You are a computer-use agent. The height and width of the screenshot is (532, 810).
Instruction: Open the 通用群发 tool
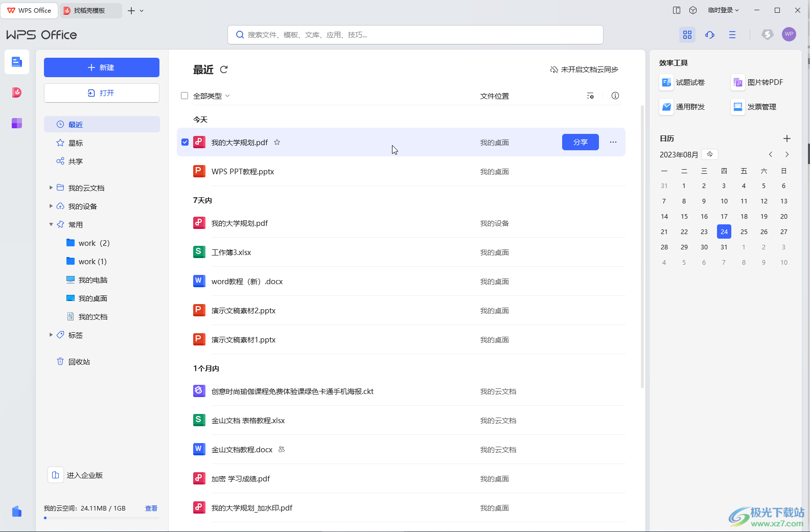(x=682, y=107)
